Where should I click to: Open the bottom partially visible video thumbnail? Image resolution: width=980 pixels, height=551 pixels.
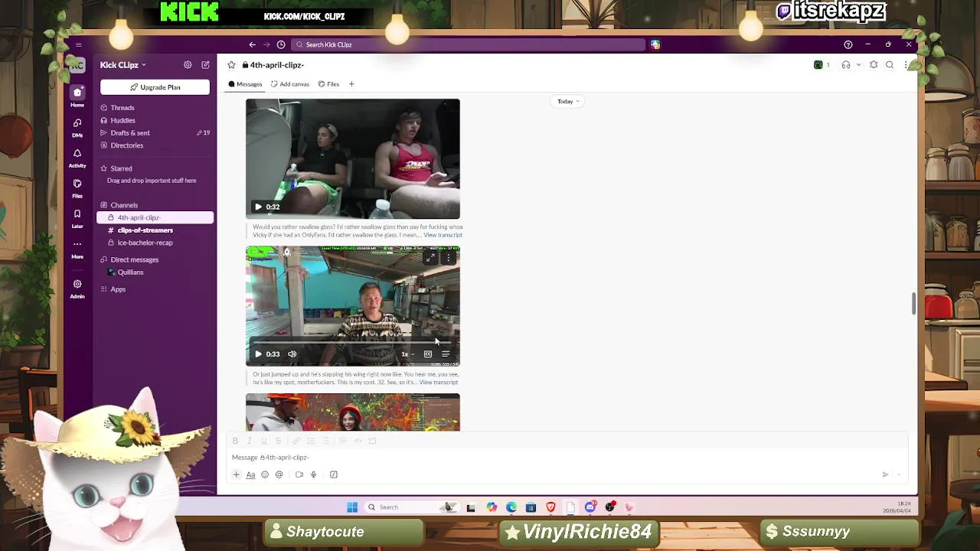[353, 412]
